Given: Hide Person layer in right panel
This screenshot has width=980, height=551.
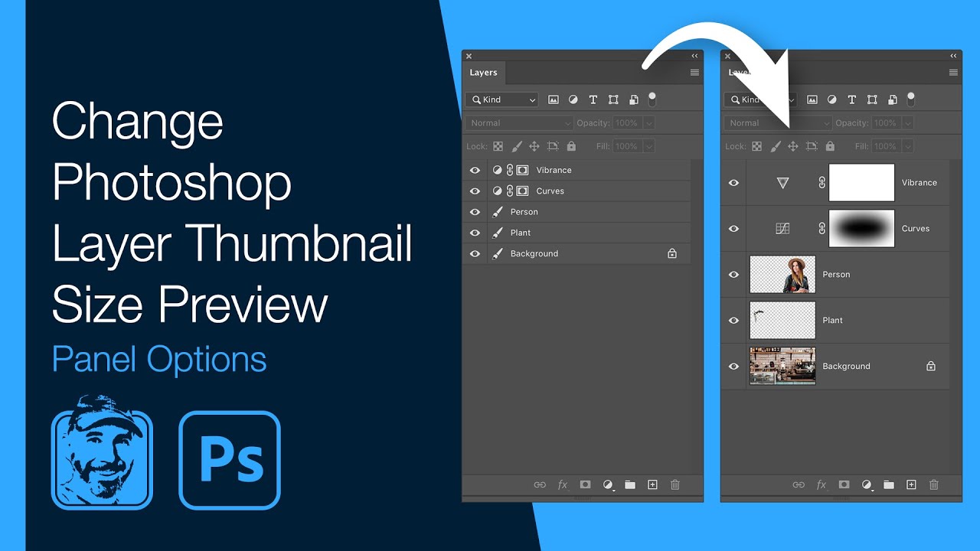Looking at the screenshot, I should (x=733, y=275).
